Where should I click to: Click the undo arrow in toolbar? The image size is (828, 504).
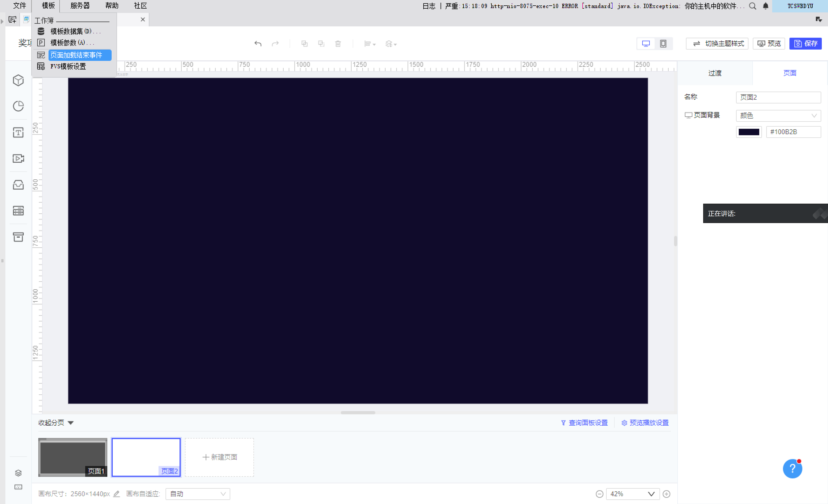click(258, 44)
